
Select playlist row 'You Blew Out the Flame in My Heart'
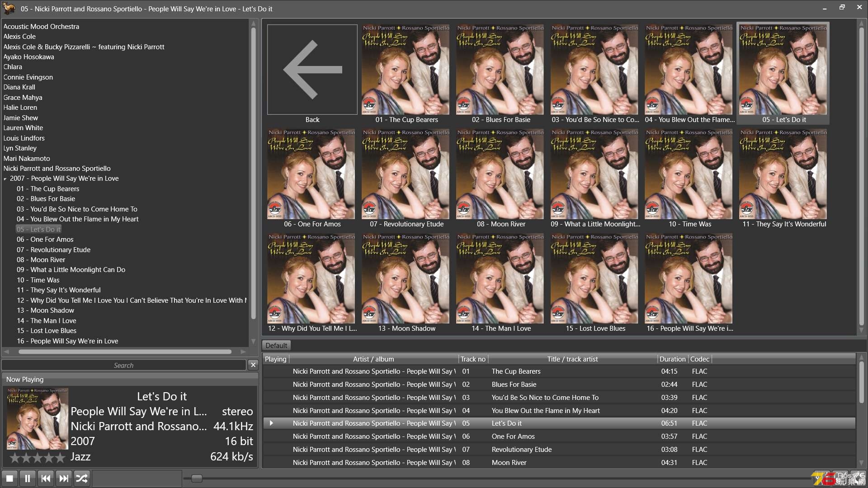(559, 411)
